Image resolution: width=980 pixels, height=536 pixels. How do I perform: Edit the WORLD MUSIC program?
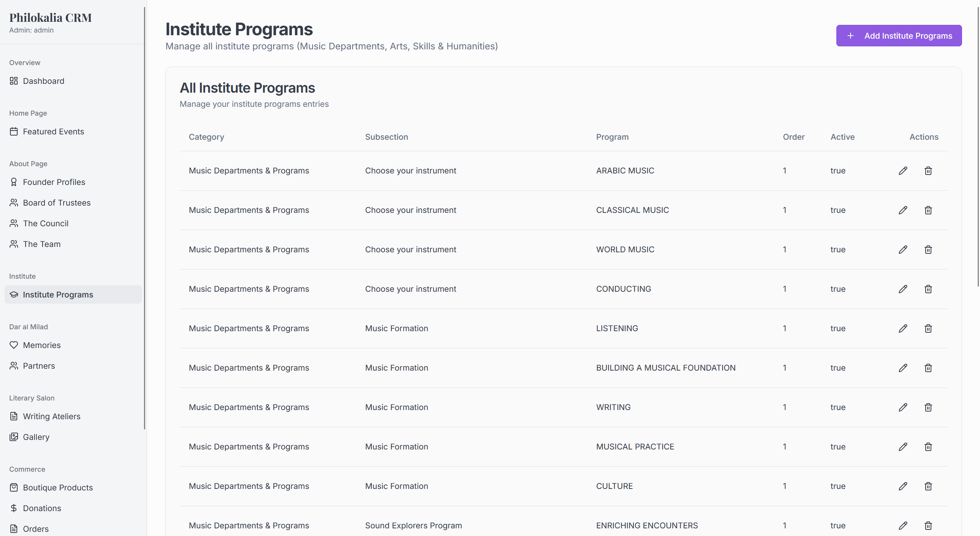pos(903,249)
